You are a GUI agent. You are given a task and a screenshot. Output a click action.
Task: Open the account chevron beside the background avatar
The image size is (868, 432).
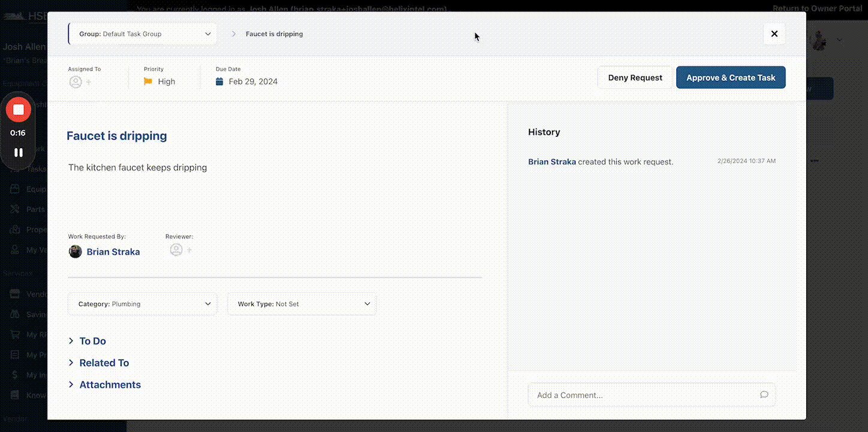(839, 40)
